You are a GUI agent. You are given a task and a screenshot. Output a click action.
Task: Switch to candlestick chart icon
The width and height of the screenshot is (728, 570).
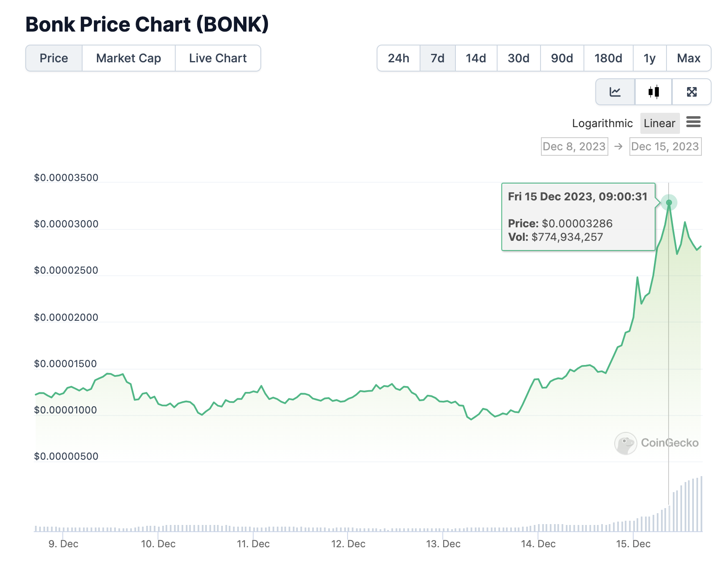653,92
